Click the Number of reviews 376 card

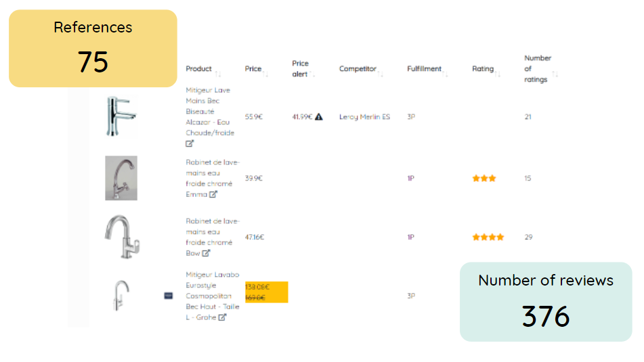click(x=546, y=302)
